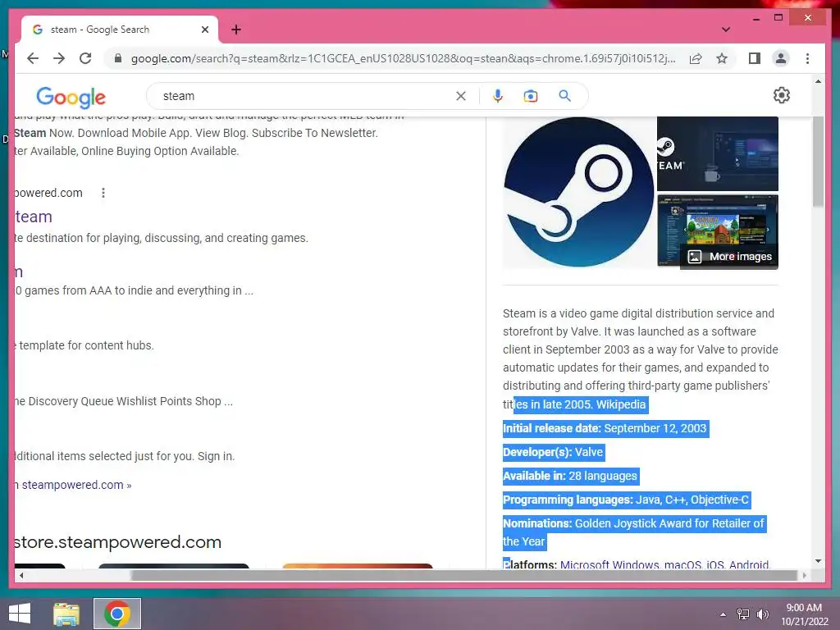This screenshot has width=840, height=630.
Task: Open Google quick settings gear
Action: pyautogui.click(x=782, y=95)
